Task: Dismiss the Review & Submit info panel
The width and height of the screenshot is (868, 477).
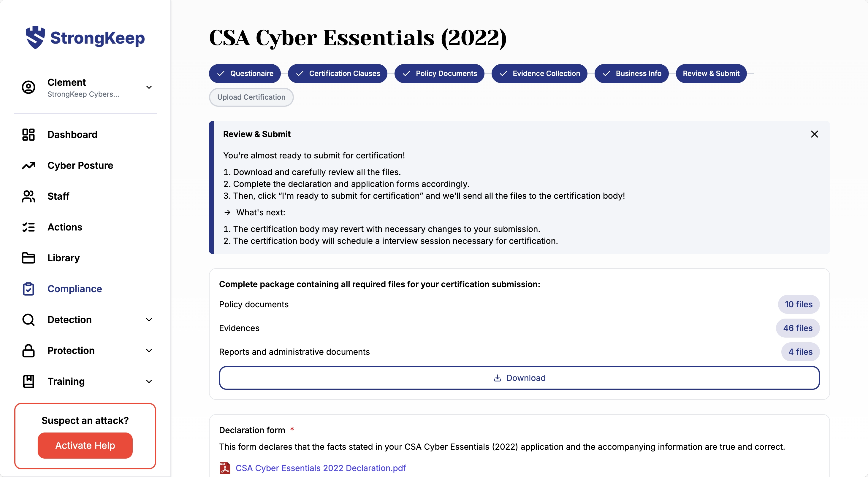Action: [x=814, y=134]
